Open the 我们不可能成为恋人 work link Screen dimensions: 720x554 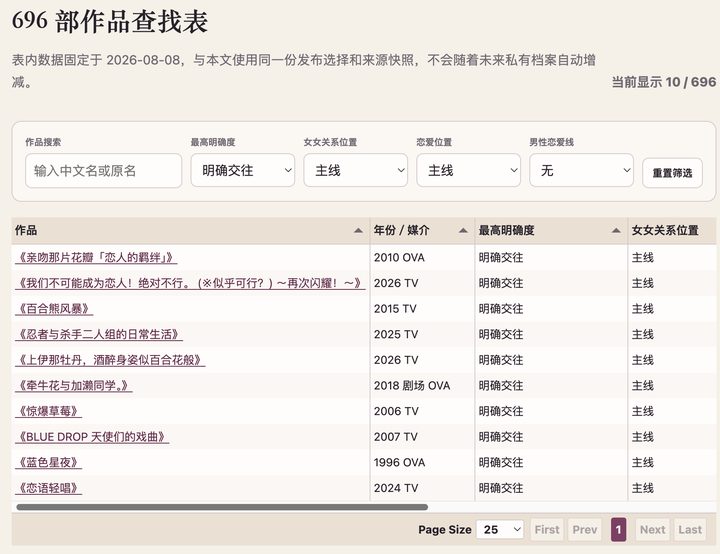point(190,283)
